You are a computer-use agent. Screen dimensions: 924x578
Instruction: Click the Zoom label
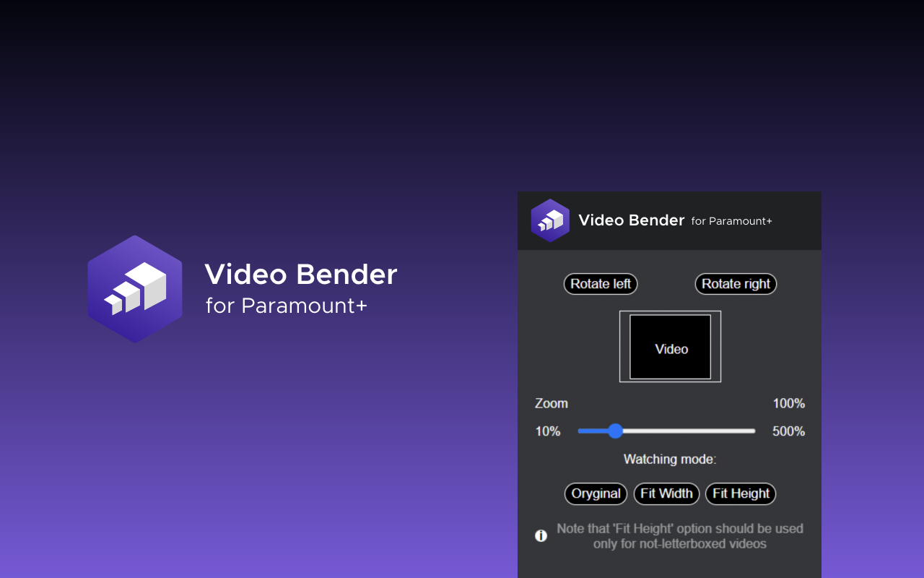click(x=552, y=403)
